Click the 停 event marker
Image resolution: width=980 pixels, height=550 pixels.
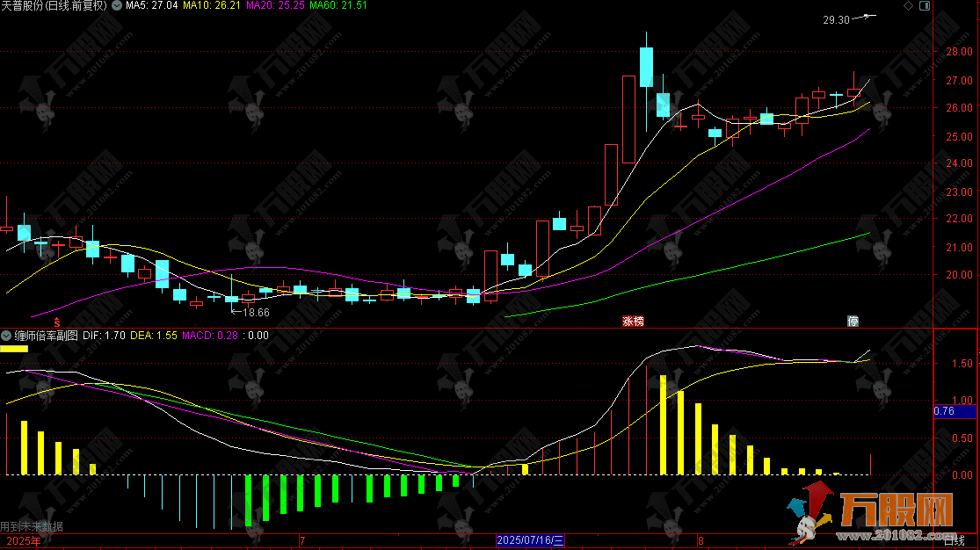click(x=853, y=322)
